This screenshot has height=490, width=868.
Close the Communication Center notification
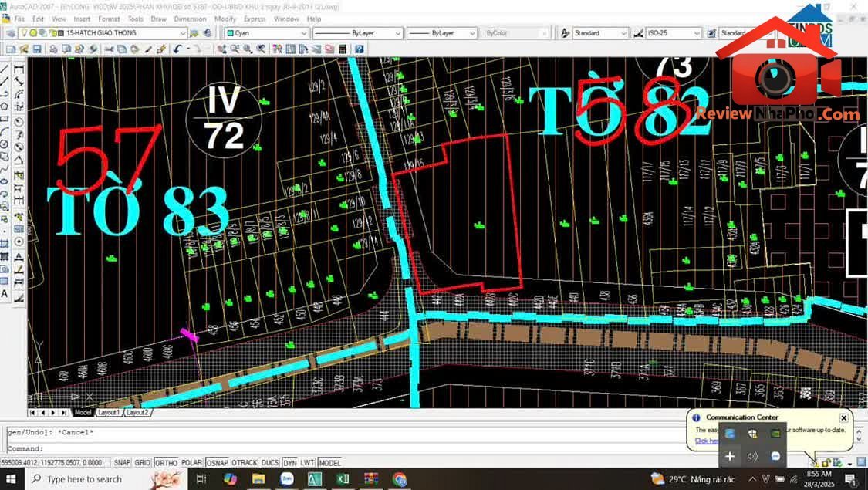[x=843, y=418]
